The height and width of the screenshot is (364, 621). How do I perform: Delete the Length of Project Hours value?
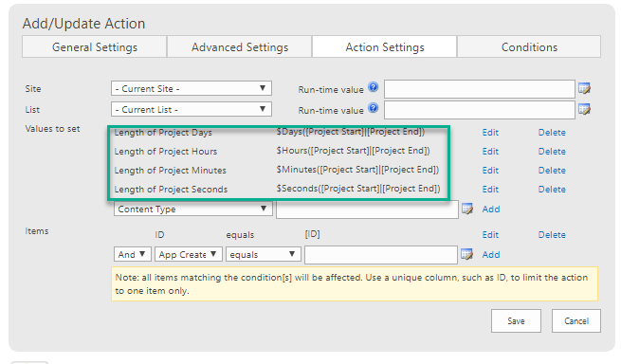point(552,152)
